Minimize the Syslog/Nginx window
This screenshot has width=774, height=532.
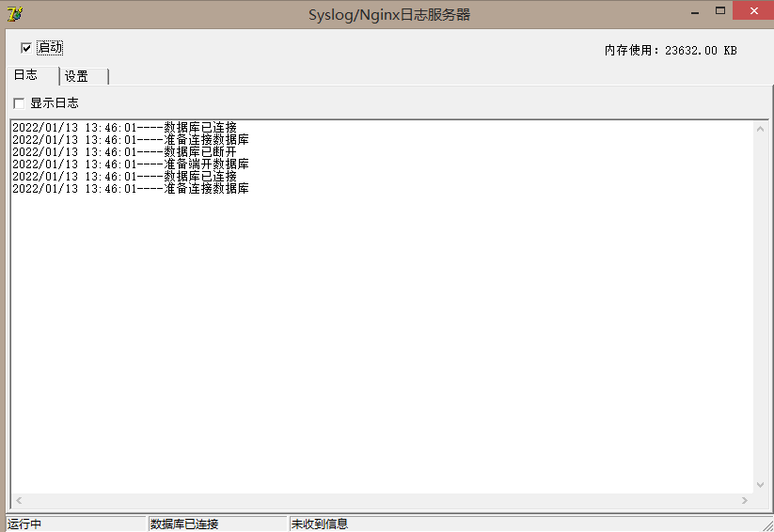coord(695,11)
